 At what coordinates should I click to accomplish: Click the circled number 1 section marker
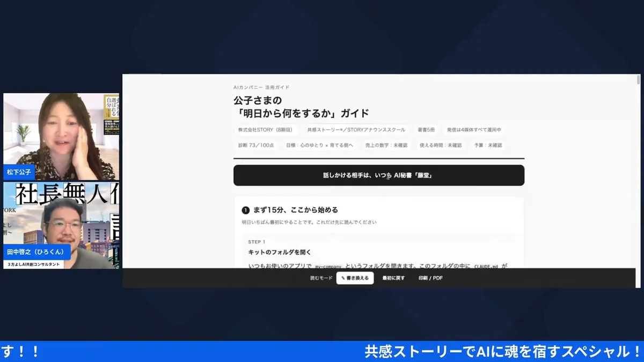coord(246,210)
